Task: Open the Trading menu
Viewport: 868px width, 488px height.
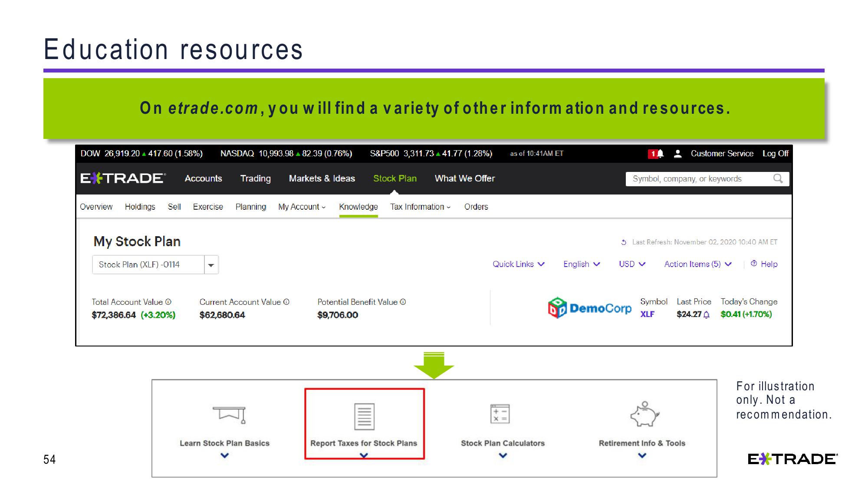Action: [x=256, y=178]
